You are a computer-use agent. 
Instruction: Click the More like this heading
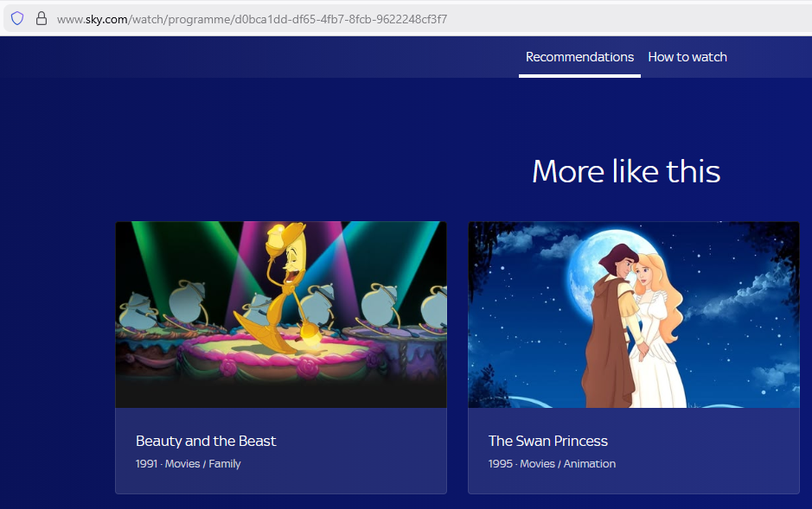[626, 171]
